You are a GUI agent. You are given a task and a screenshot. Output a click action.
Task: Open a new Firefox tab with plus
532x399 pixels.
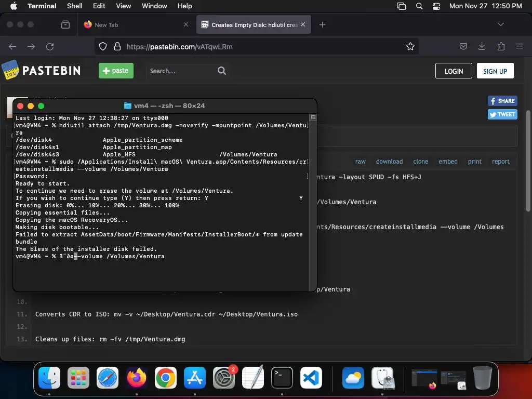click(x=322, y=24)
